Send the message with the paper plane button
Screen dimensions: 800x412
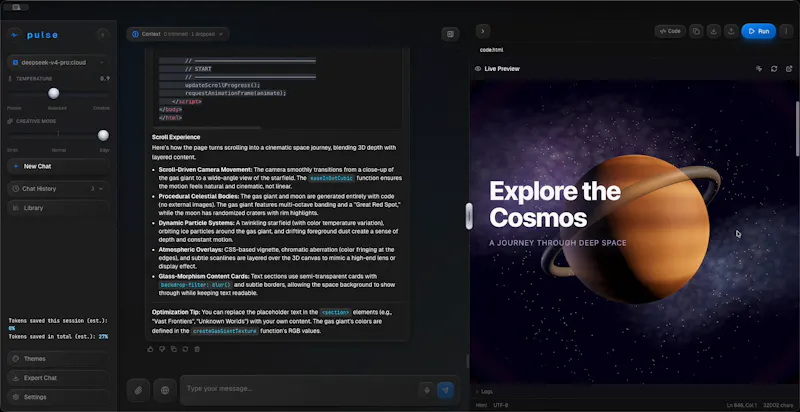tap(445, 391)
